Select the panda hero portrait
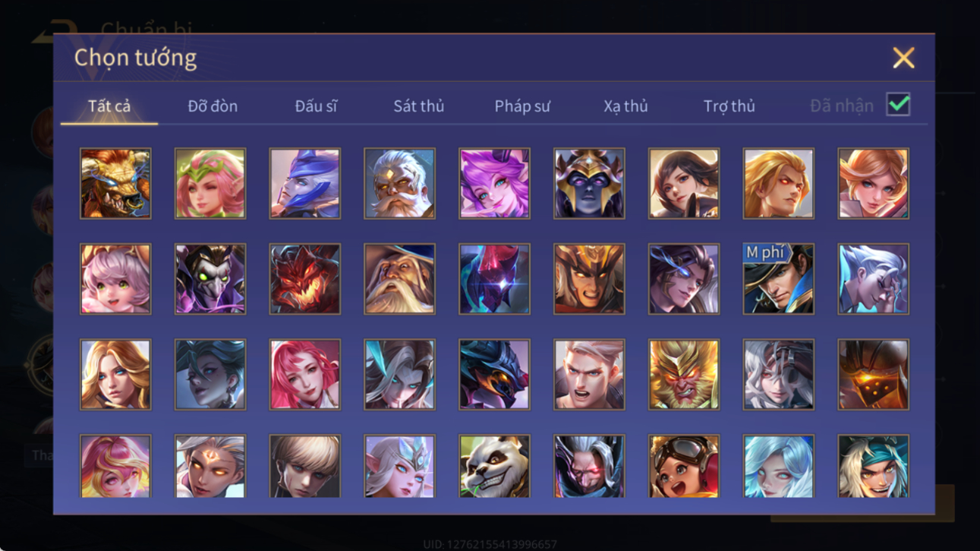Viewport: 980px width, 551px height. 494,466
